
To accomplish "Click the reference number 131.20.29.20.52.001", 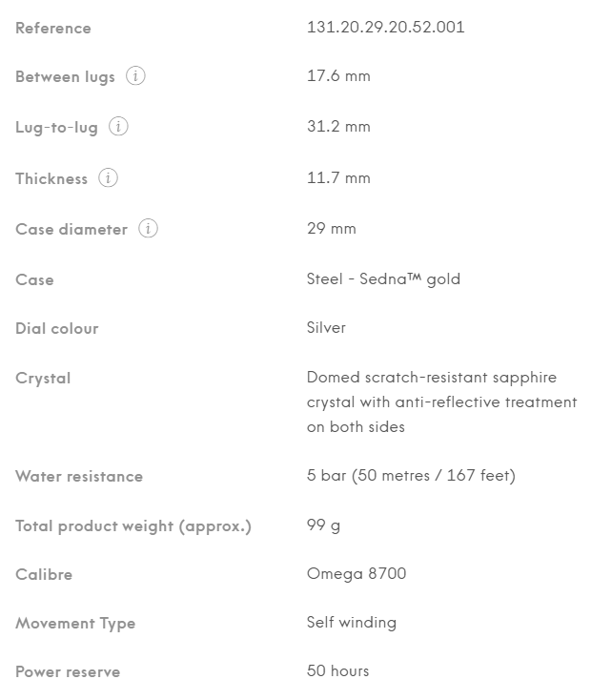I will pos(385,27).
